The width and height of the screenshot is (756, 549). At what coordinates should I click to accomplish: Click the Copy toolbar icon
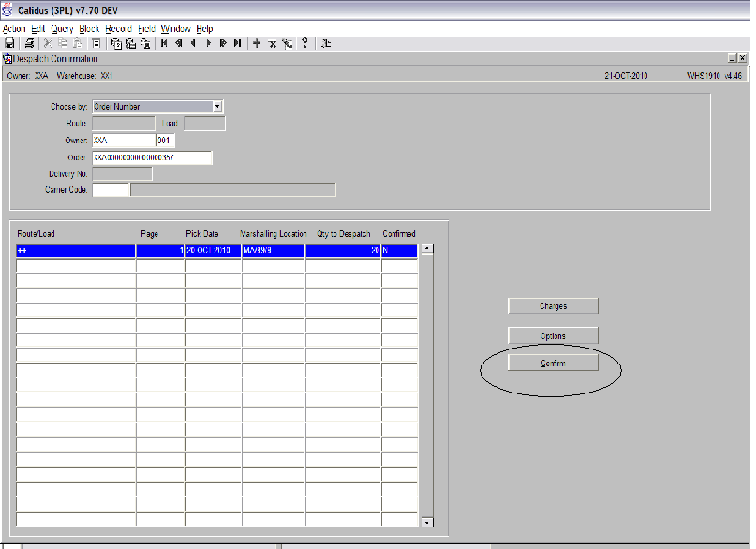coord(63,43)
